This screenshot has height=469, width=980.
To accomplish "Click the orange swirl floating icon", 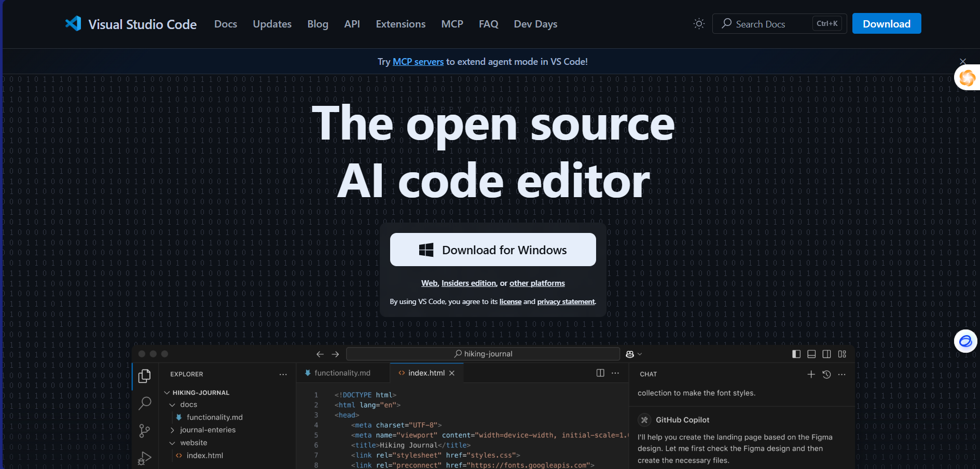I will 967,78.
